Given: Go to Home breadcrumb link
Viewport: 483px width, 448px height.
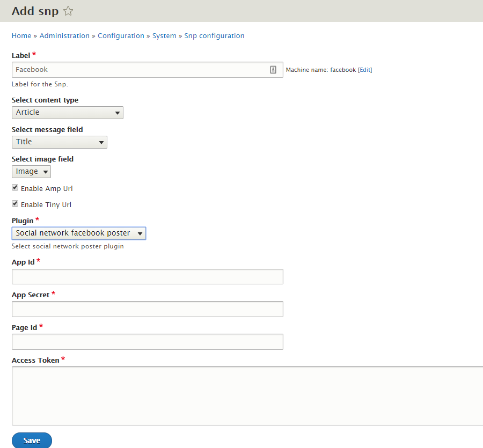Looking at the screenshot, I should [x=21, y=36].
